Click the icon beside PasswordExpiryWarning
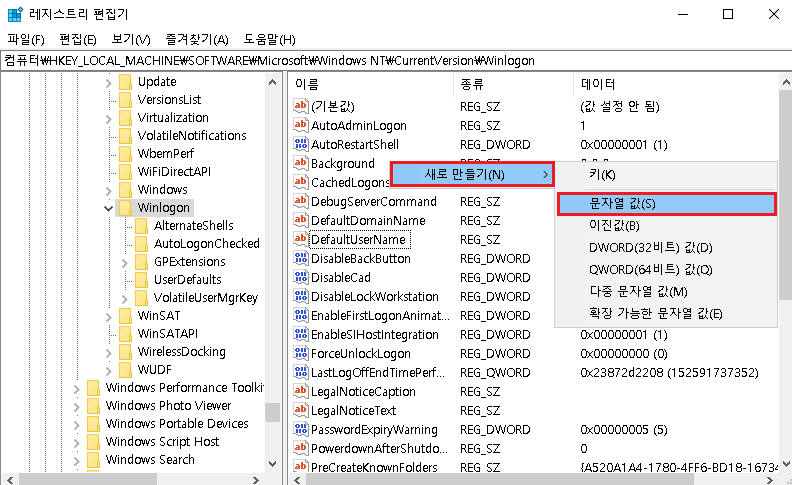 click(x=300, y=430)
